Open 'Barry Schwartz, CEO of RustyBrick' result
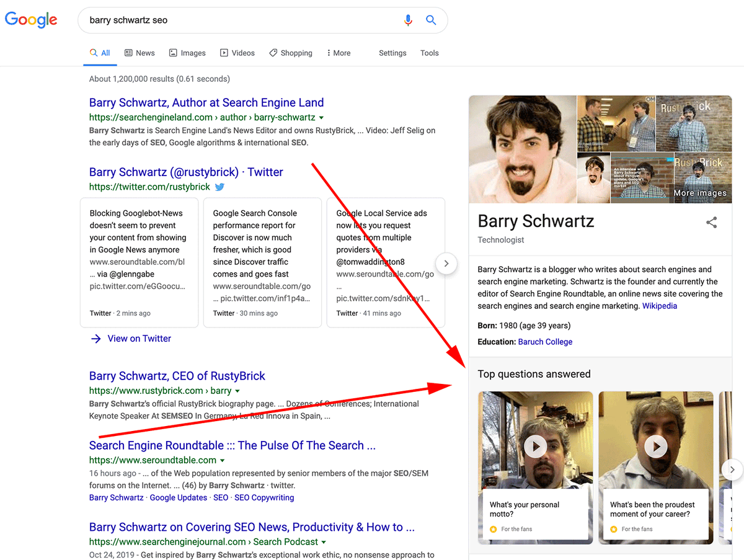744x560 pixels. click(x=177, y=376)
